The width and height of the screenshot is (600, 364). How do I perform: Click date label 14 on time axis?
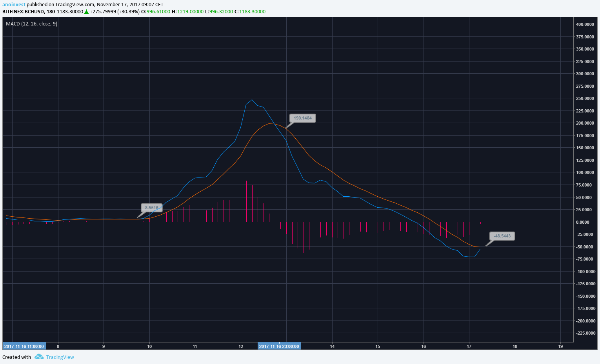pyautogui.click(x=332, y=346)
